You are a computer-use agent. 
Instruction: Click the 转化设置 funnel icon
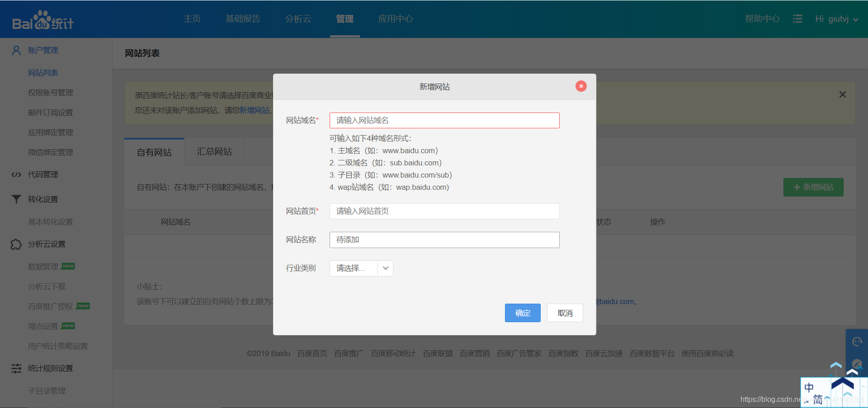[x=16, y=199]
